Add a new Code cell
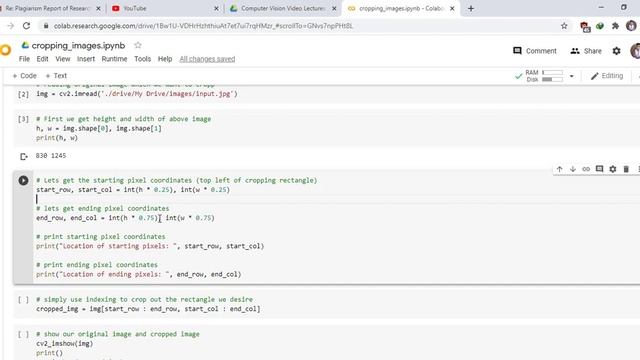This screenshot has height=360, width=640. click(x=24, y=76)
